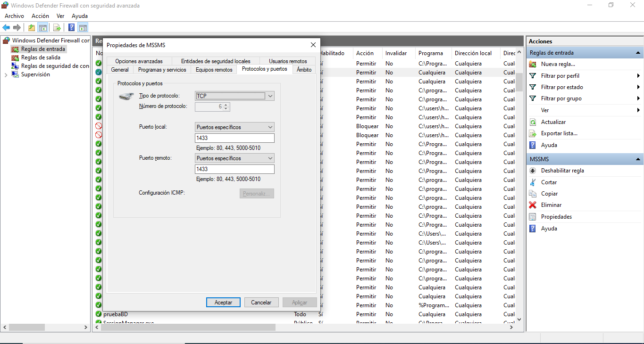
Task: Open the Tipo de protocolo dropdown
Action: [x=234, y=96]
